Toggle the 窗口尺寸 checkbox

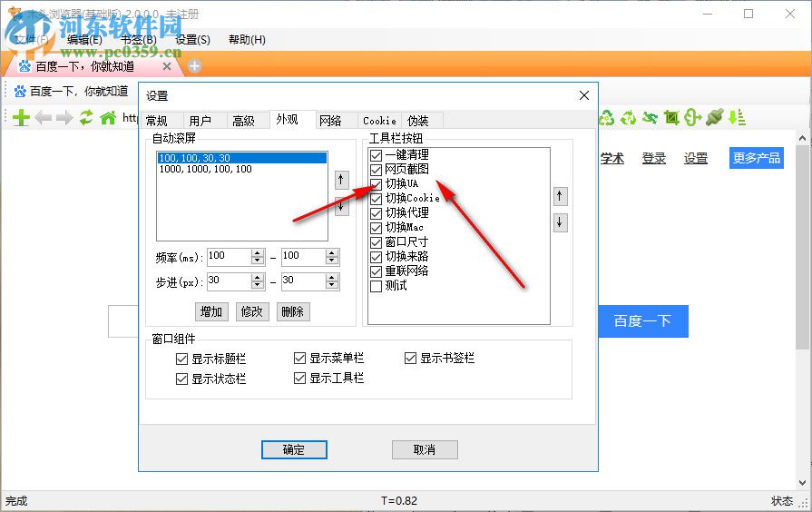pos(377,242)
